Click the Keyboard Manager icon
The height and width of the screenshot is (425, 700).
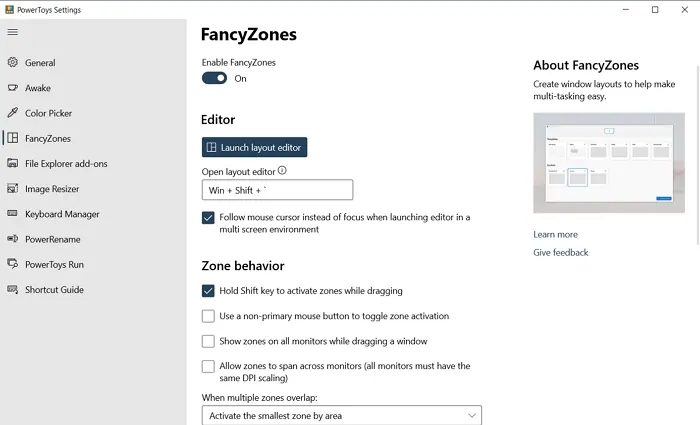(x=12, y=213)
